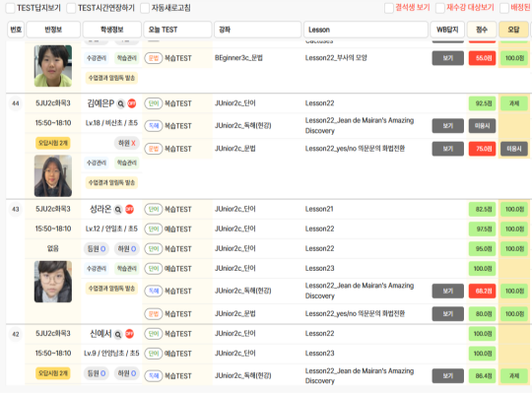532x394 pixels.
Task: Click 보기 button for 김예은P's 문법 test
Action: point(448,149)
